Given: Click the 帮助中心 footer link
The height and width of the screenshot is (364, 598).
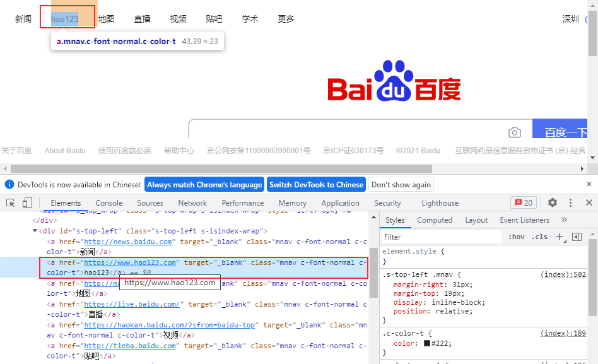Looking at the screenshot, I should (179, 151).
